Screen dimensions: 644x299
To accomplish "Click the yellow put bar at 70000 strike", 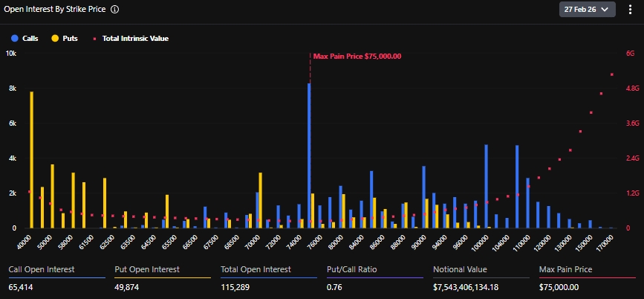I will (260, 199).
